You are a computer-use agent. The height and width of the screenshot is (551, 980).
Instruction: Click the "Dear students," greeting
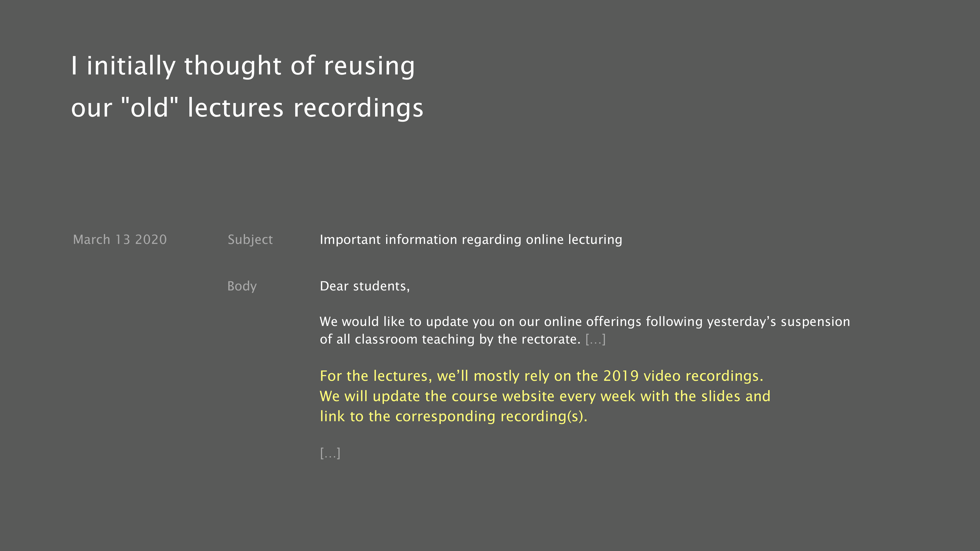click(365, 286)
